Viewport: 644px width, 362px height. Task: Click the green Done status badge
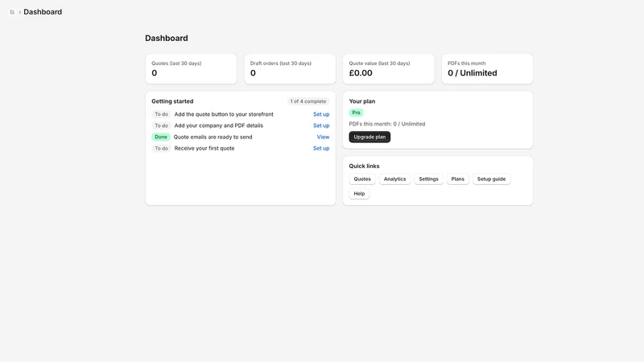coord(161,137)
